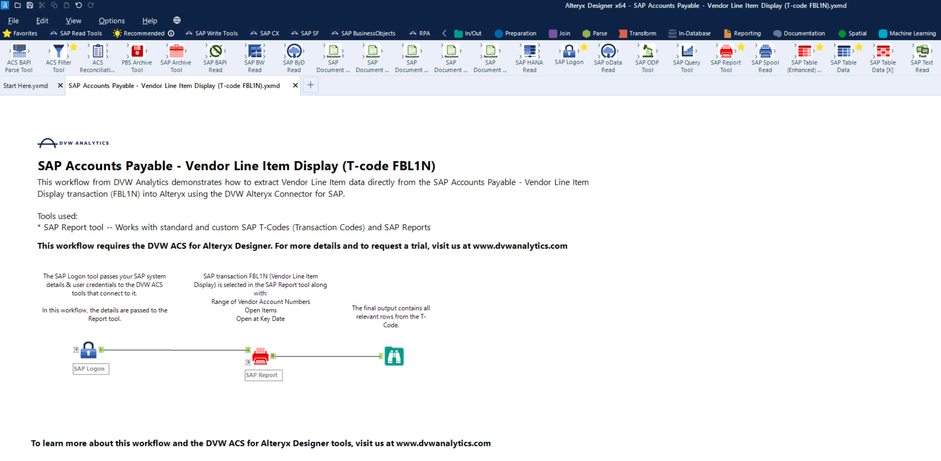Screen dimensions: 941x461
Task: Select the SAP Table Data [X] tool
Action: 883,51
